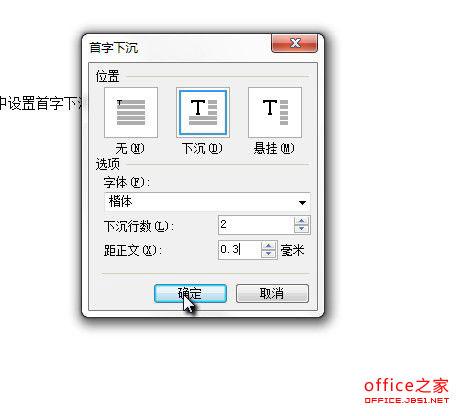Cancel with the 取消 button
Screen dimensions: 465x416
pyautogui.click(x=272, y=293)
